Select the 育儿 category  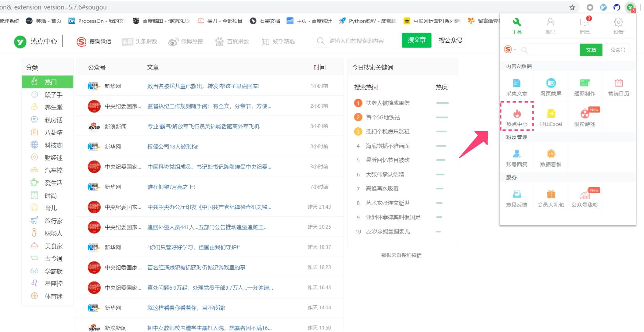click(48, 208)
